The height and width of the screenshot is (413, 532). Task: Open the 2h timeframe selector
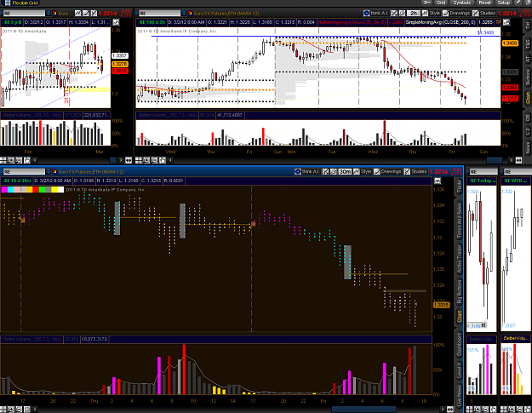414,14
